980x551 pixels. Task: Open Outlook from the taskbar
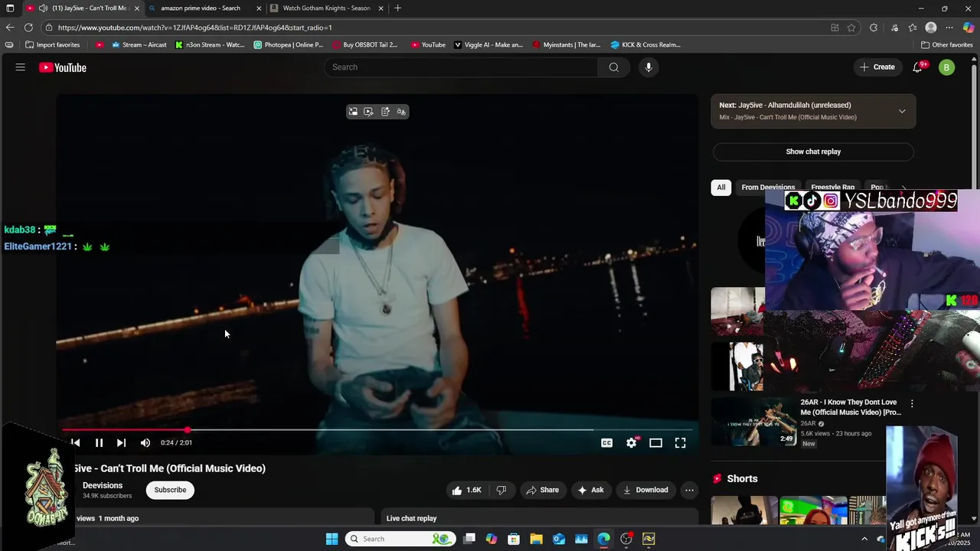click(559, 539)
